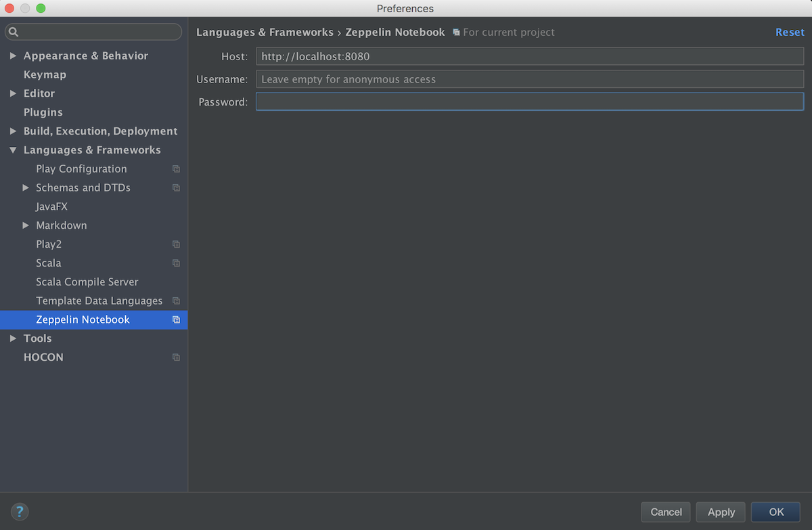This screenshot has height=530, width=812.
Task: Open Template Data Languages settings
Action: [99, 301]
